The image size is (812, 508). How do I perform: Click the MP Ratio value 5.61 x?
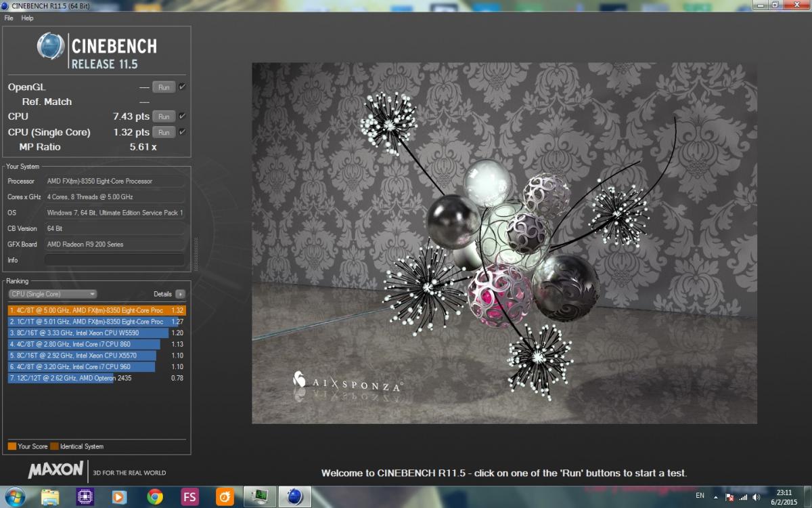tap(143, 147)
